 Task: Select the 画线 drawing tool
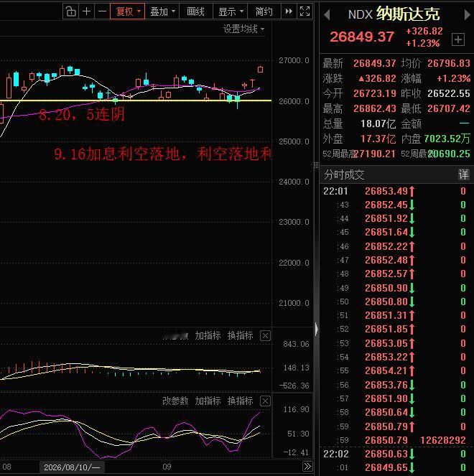point(196,11)
